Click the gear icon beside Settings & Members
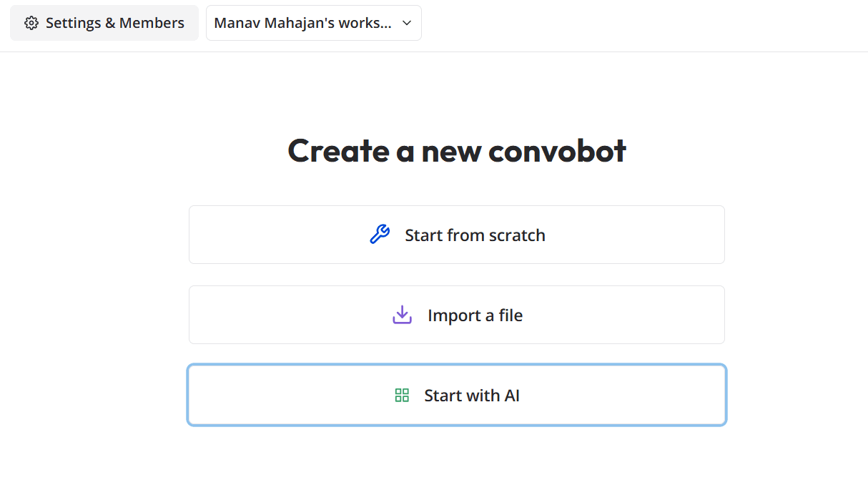 [31, 23]
